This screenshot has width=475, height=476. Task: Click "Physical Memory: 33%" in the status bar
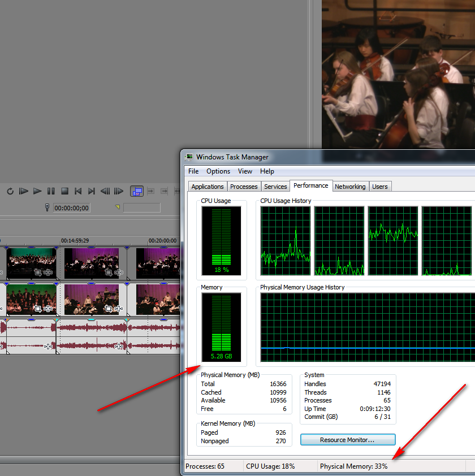354,466
